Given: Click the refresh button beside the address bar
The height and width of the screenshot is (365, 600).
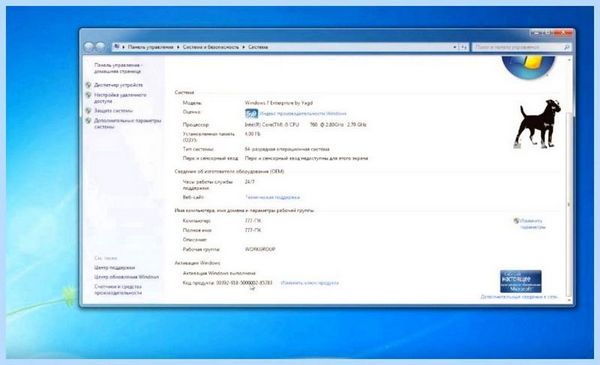Looking at the screenshot, I should pyautogui.click(x=464, y=47).
